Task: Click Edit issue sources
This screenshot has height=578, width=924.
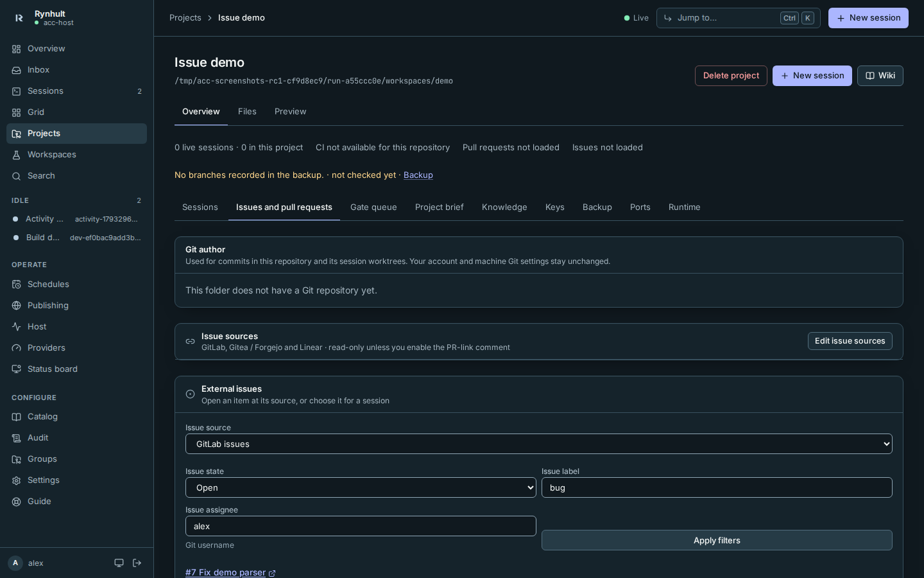Action: pos(850,341)
